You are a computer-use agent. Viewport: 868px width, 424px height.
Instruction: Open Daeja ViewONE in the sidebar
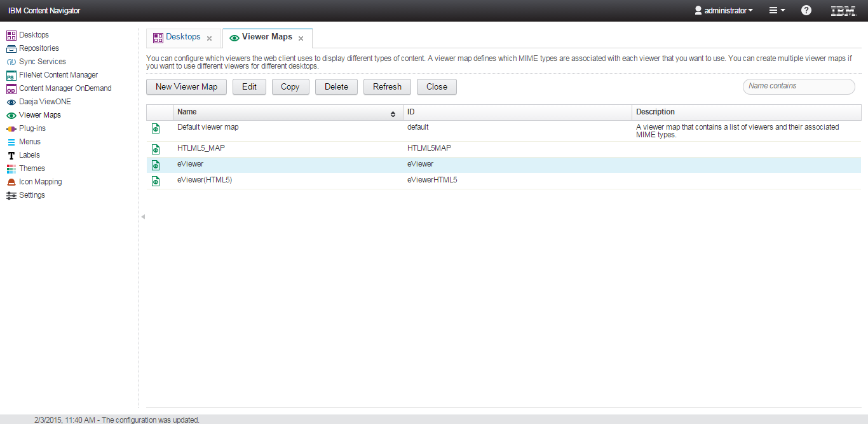point(45,102)
